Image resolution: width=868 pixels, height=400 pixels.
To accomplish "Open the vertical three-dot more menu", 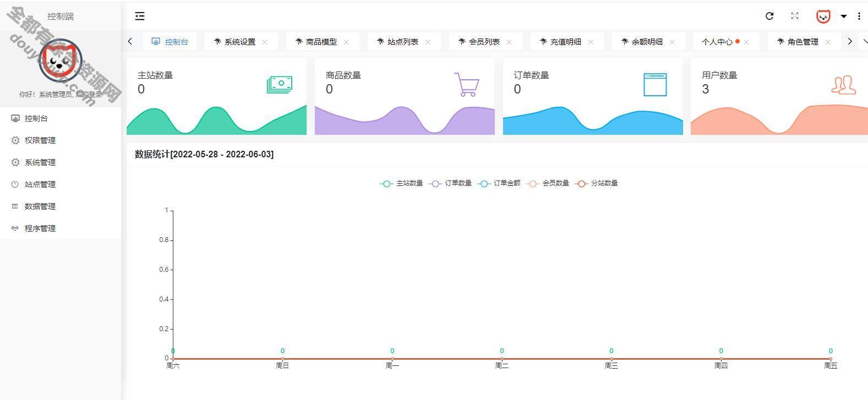I will point(859,17).
